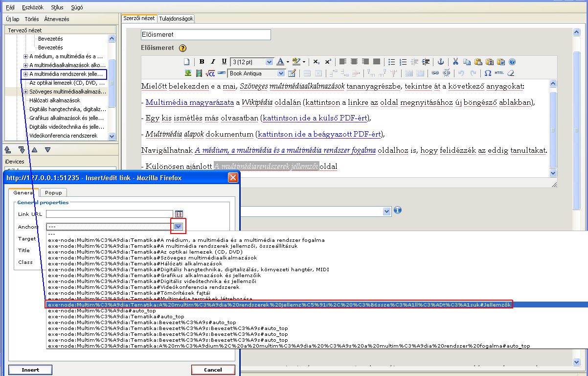Click the text color A swatch

pyautogui.click(x=280, y=62)
